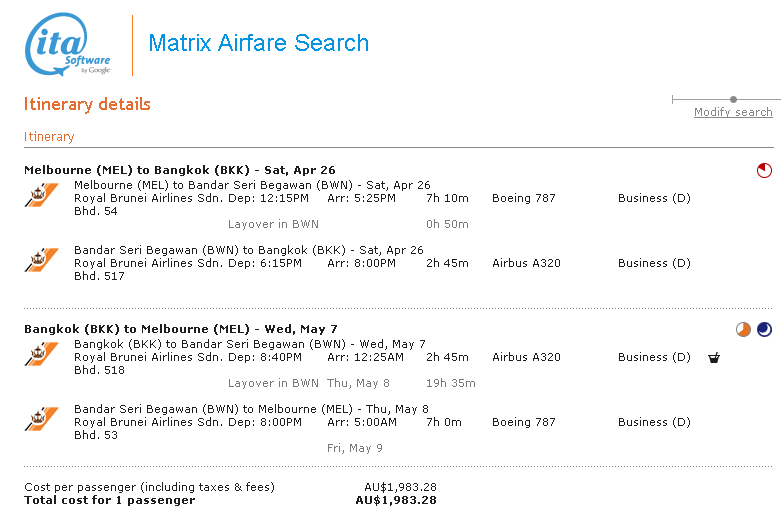Select the Melbourne to Bangkok Sat, Apr 26 heading

click(x=180, y=170)
